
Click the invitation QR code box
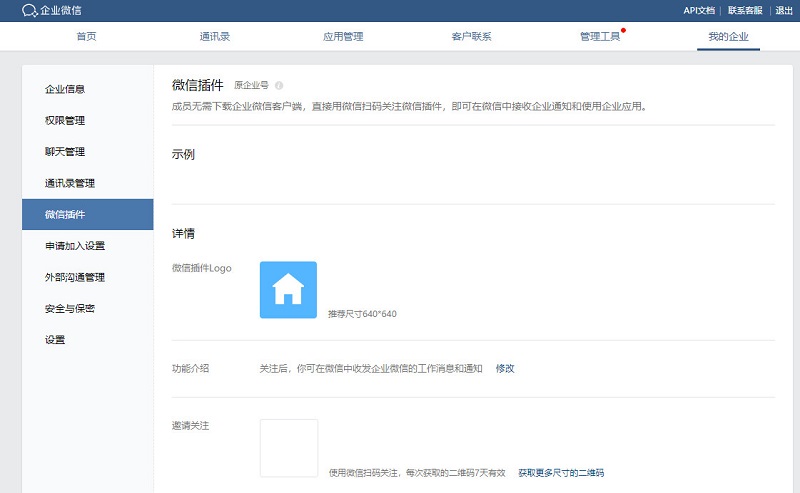click(x=289, y=448)
